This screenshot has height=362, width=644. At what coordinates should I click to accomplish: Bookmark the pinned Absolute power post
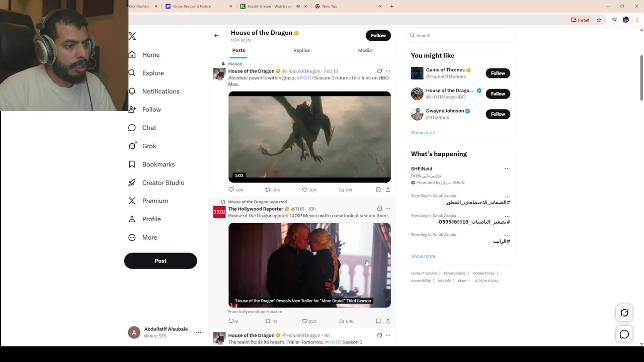tap(378, 190)
